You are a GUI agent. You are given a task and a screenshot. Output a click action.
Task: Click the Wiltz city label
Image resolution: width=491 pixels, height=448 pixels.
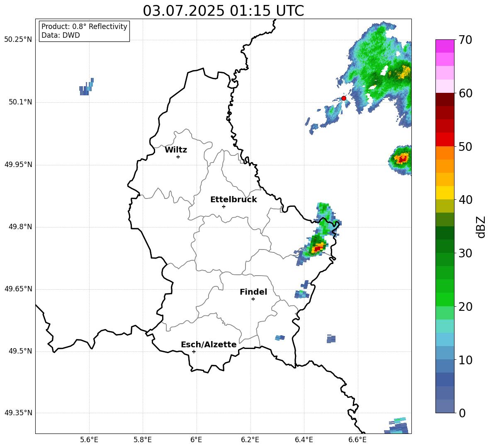(176, 150)
